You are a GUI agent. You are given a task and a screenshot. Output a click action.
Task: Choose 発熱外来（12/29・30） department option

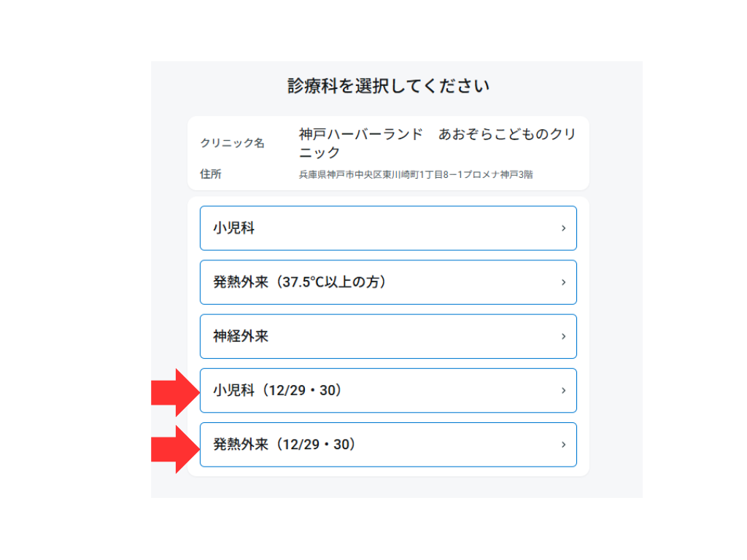click(x=388, y=444)
